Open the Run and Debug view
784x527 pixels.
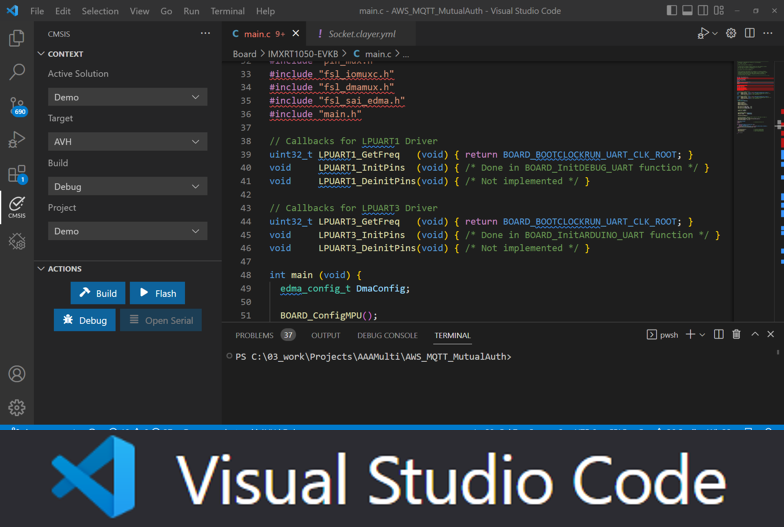coord(16,140)
